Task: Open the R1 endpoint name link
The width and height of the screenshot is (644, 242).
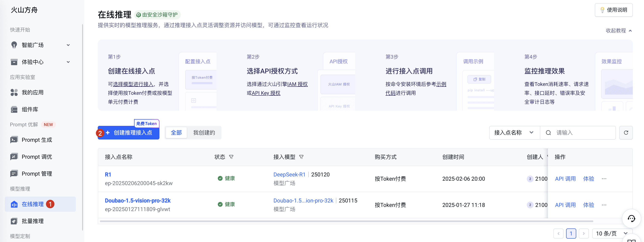Action: 108,174
